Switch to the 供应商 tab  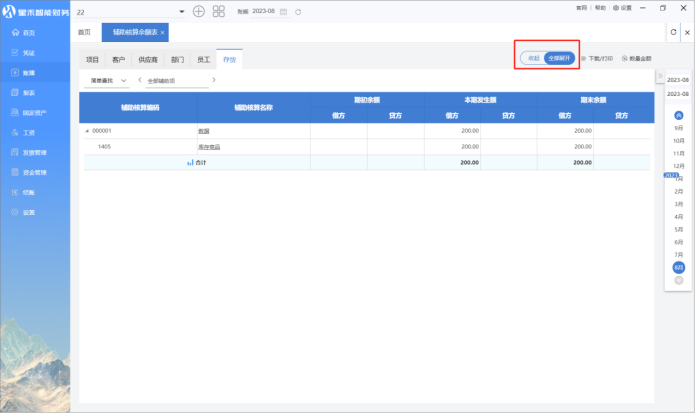tap(149, 60)
